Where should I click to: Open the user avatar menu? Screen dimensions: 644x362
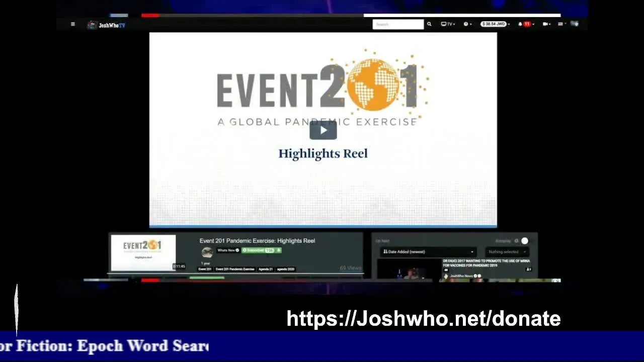[x=574, y=24]
